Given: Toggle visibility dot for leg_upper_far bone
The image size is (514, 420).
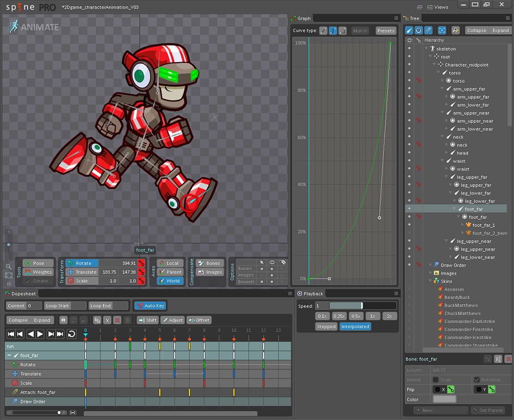Looking at the screenshot, I should 410,177.
